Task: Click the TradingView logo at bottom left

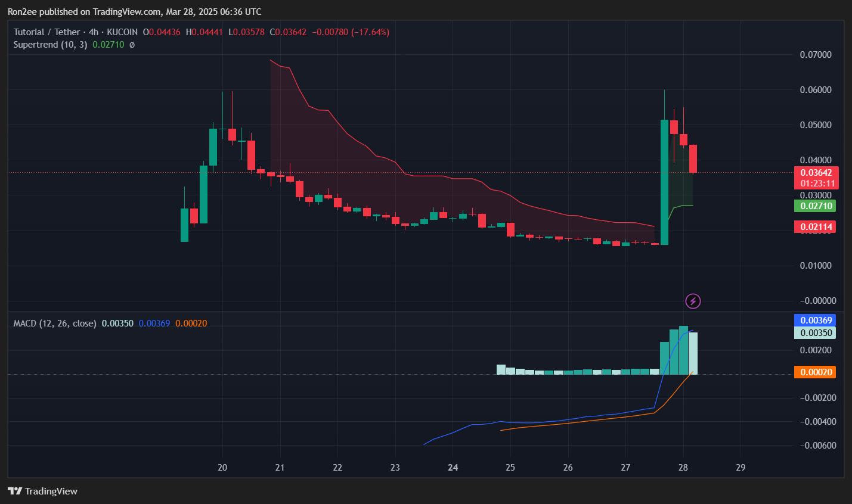Action: 42,491
